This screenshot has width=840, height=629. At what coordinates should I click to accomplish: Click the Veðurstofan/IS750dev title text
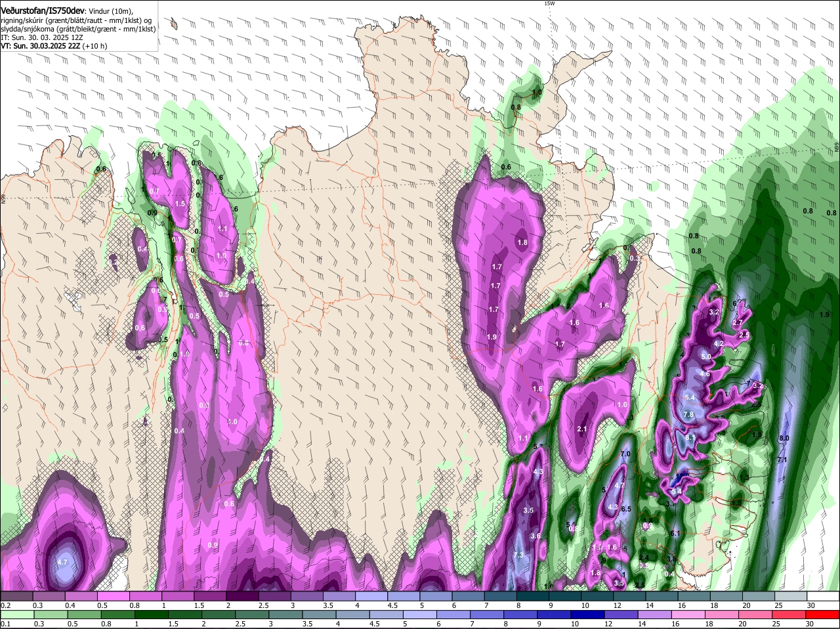click(x=43, y=11)
